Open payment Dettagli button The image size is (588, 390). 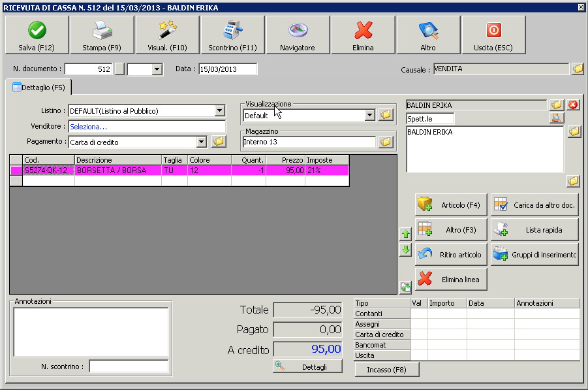tap(308, 366)
